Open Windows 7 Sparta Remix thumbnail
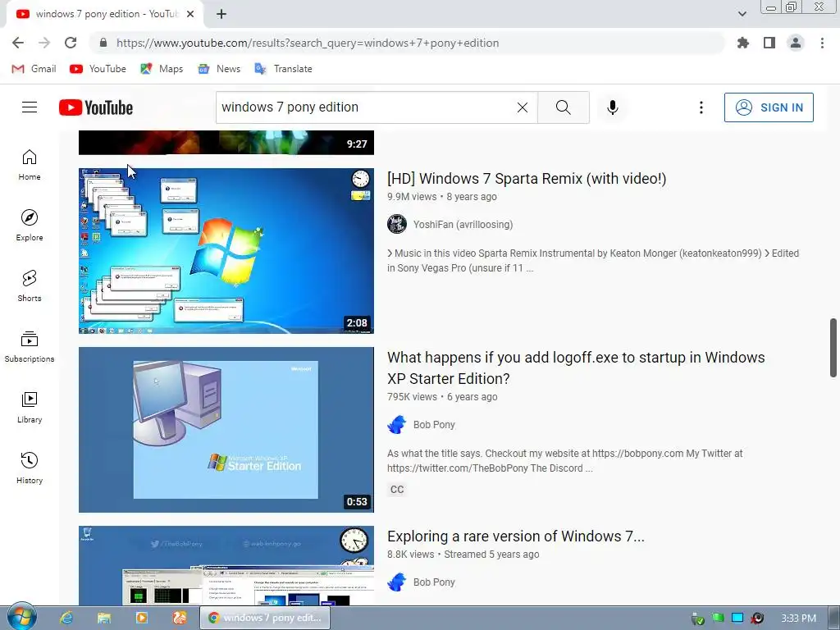840x630 pixels. 226,251
